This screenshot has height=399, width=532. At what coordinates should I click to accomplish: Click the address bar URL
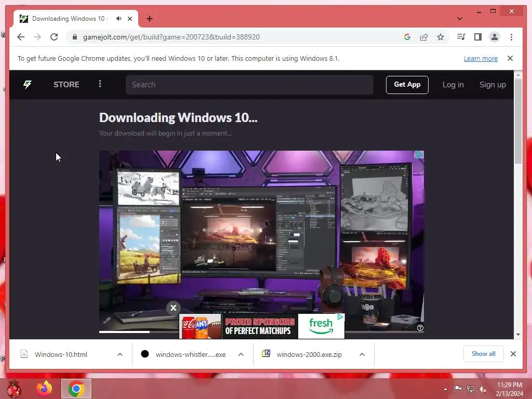pyautogui.click(x=171, y=37)
